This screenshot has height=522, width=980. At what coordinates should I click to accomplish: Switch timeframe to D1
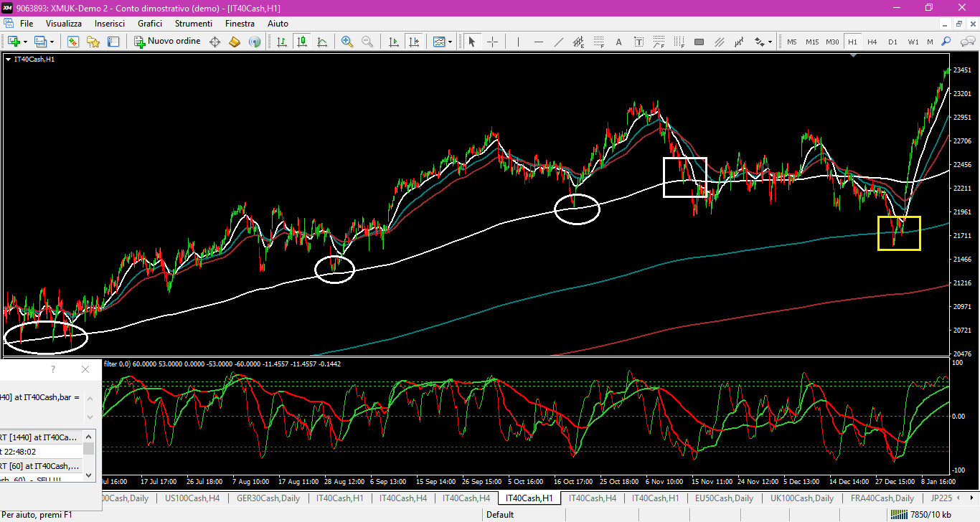coord(892,42)
